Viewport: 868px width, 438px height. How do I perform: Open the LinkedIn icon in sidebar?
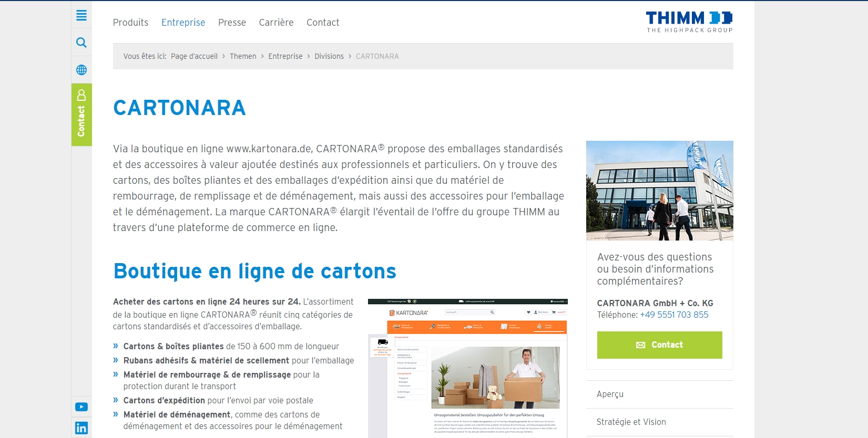81,428
